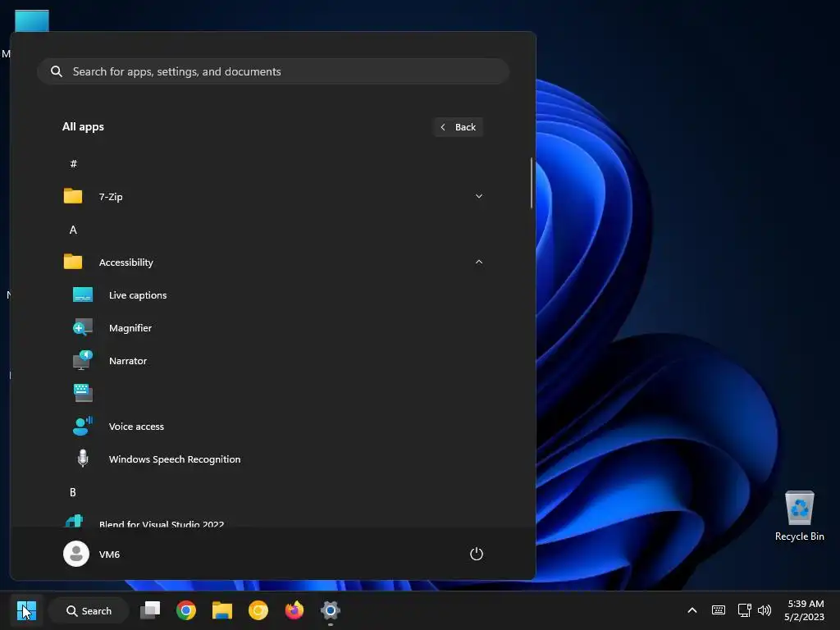840x630 pixels.
Task: Launch Google Chrome from the taskbar
Action: [x=186, y=610]
